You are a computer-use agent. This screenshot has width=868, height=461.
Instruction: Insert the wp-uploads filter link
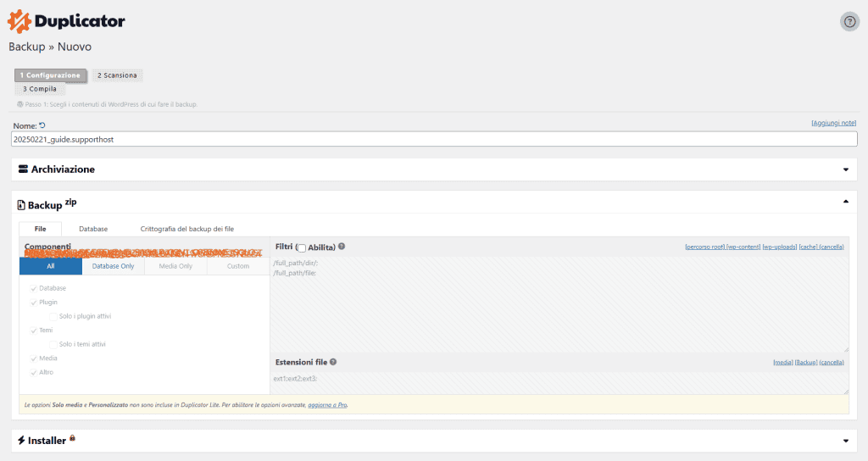pyautogui.click(x=780, y=247)
